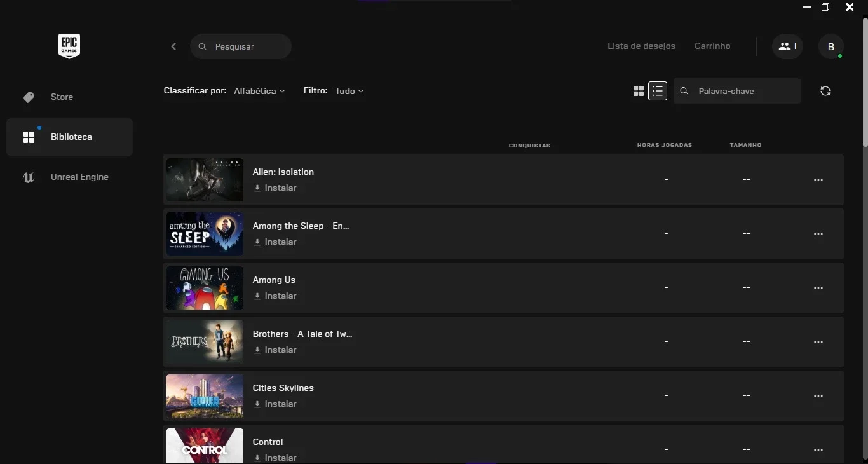Open the Store section
The width and height of the screenshot is (868, 464).
point(69,97)
